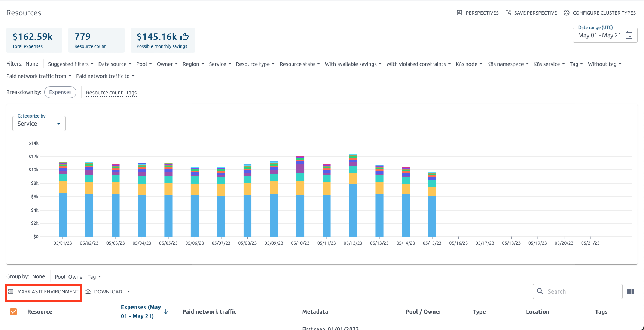This screenshot has width=644, height=330.
Task: Expand With available savings filter
Action: click(353, 64)
